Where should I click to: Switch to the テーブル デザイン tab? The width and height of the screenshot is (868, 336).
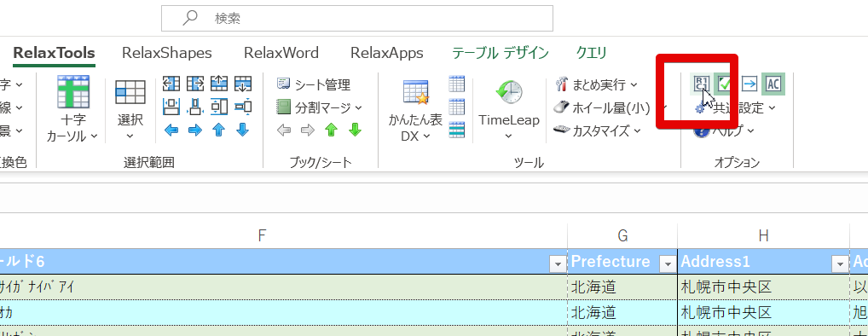(501, 53)
